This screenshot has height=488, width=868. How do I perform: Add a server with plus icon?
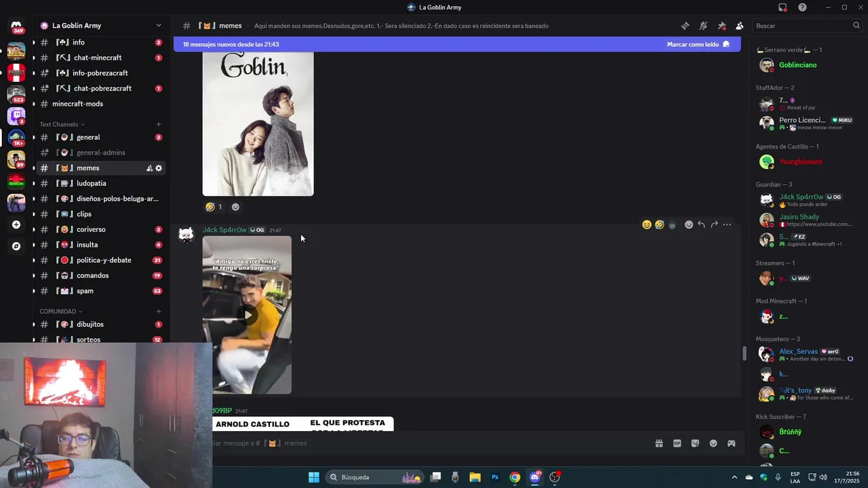pyautogui.click(x=16, y=224)
